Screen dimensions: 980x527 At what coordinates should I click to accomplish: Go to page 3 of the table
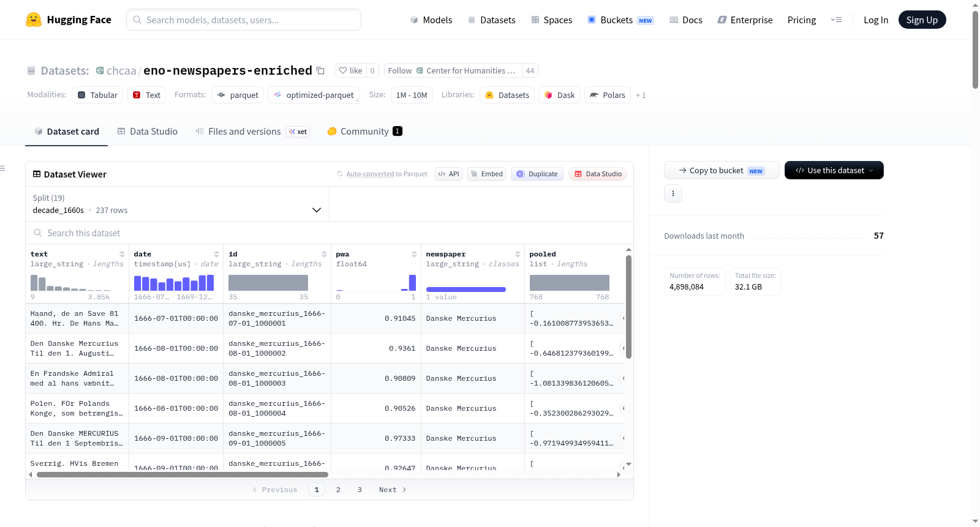(x=360, y=490)
